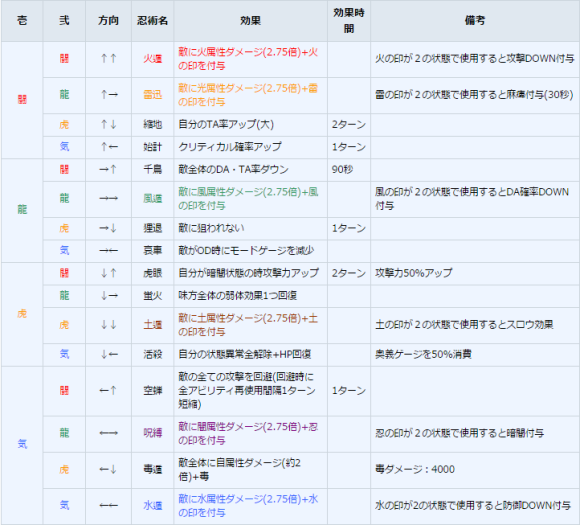580x525 pixels.
Task: Click the duration '2ターン' in 縮地 row
Action: [349, 125]
